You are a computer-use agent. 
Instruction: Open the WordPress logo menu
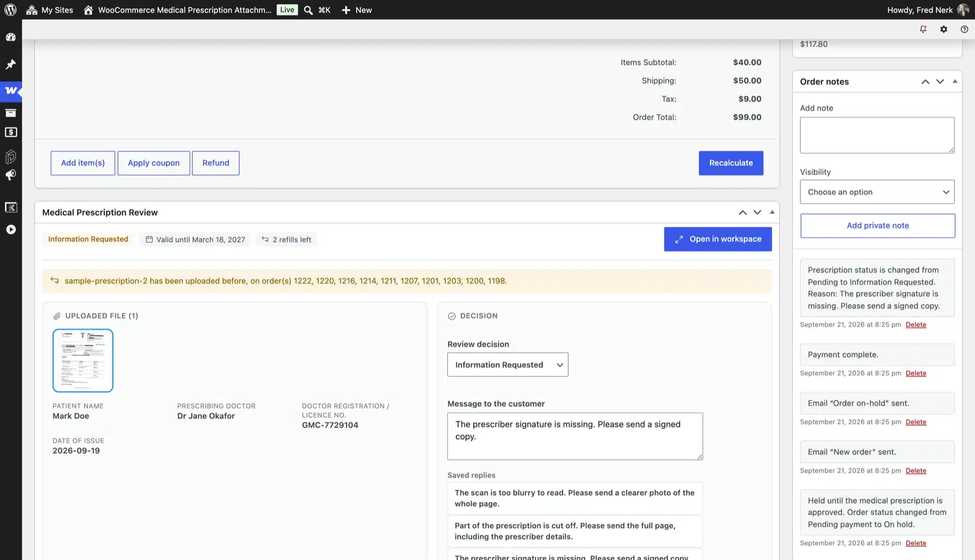click(11, 9)
